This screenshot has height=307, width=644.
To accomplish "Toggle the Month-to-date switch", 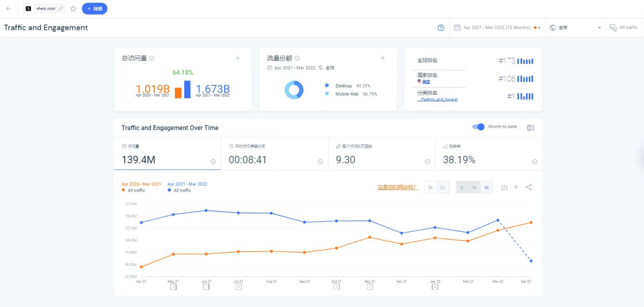I will (478, 127).
